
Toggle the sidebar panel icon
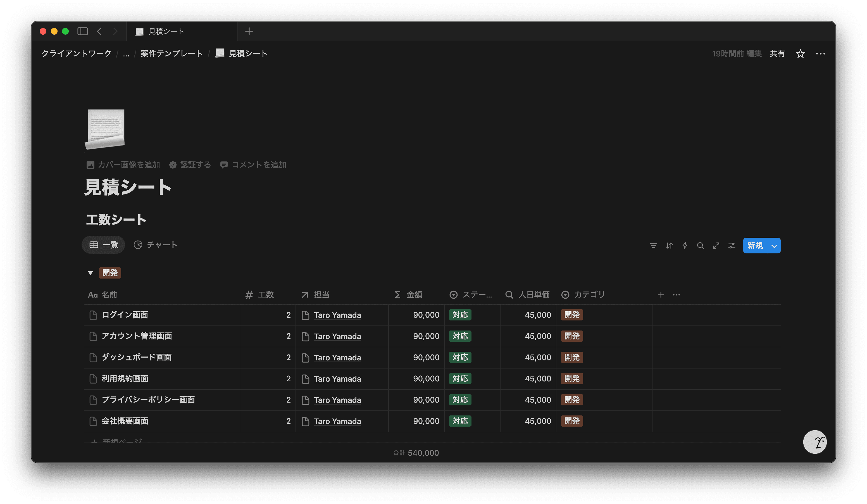tap(83, 31)
